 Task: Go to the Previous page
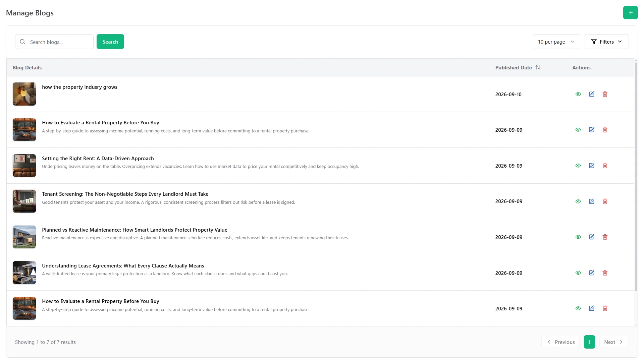(560, 342)
